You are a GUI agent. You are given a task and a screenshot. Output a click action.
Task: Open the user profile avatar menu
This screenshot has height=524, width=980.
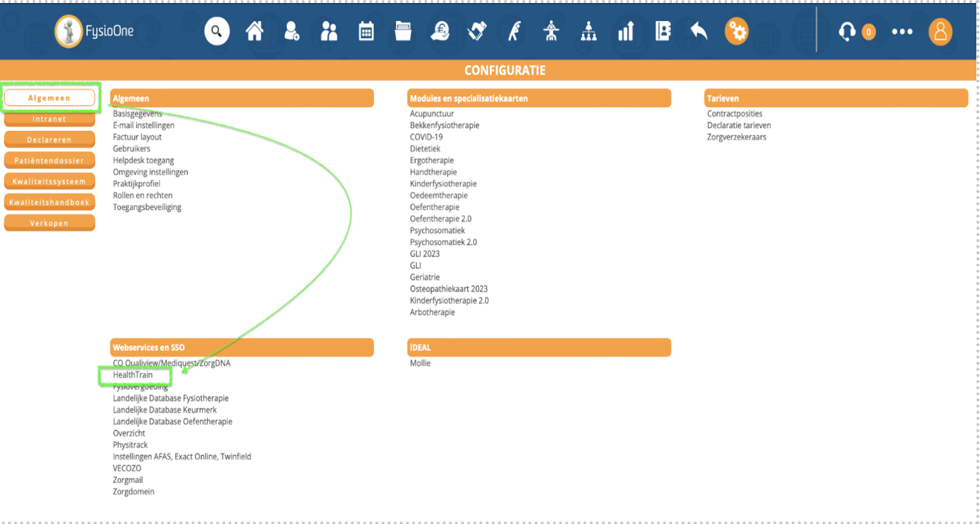[x=940, y=31]
